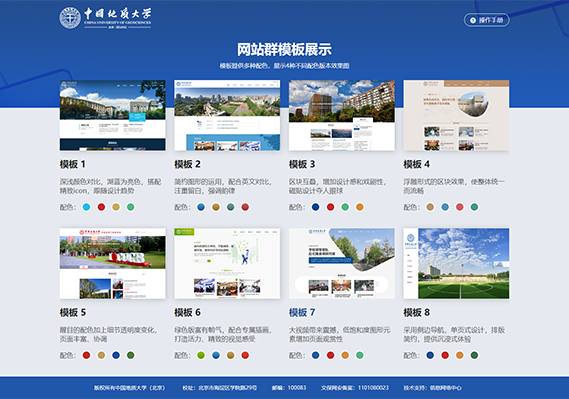This screenshot has width=569, height=399.
Task: Open the 操作手册 button at top right
Action: pyautogui.click(x=487, y=20)
